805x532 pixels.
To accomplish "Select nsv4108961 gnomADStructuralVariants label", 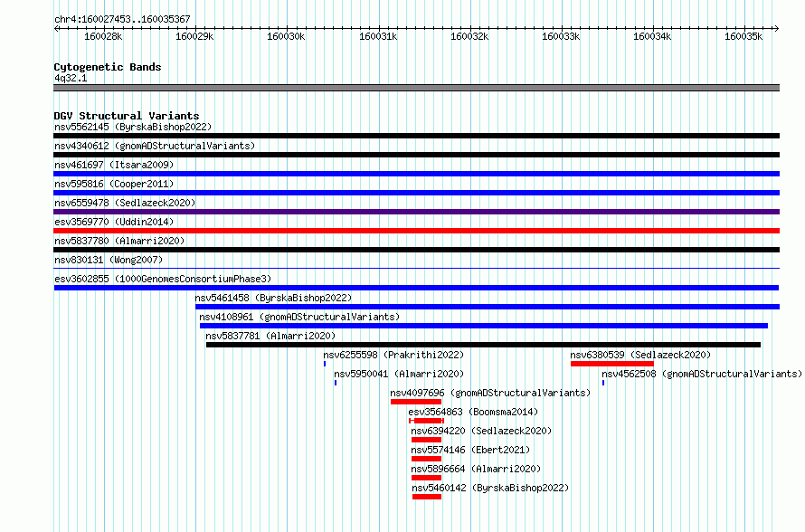I will [x=299, y=317].
